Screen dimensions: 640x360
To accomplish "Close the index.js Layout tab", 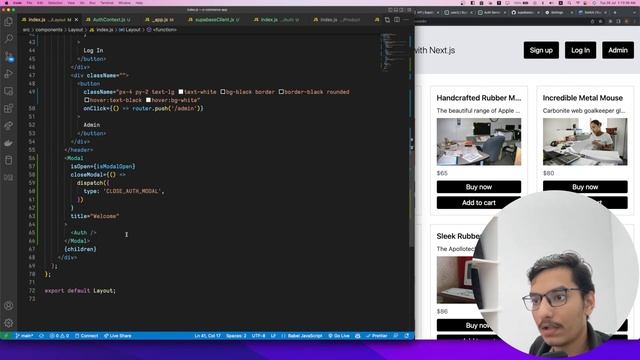I will pyautogui.click(x=76, y=20).
